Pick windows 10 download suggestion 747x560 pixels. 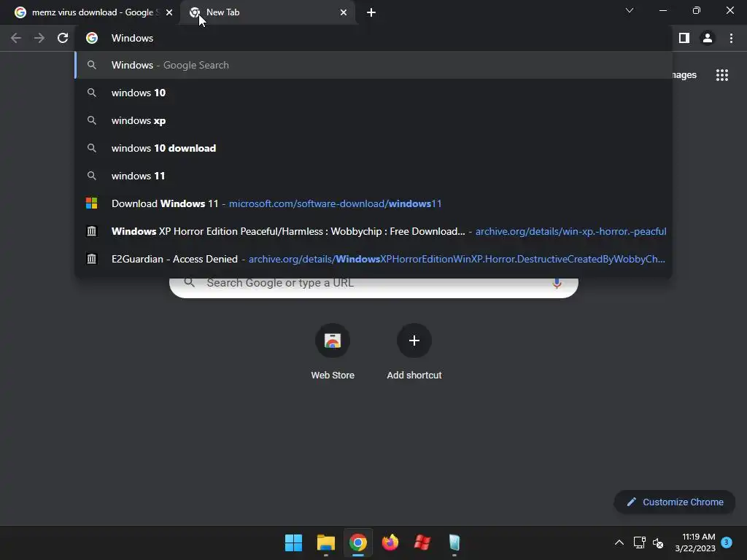[x=373, y=148]
